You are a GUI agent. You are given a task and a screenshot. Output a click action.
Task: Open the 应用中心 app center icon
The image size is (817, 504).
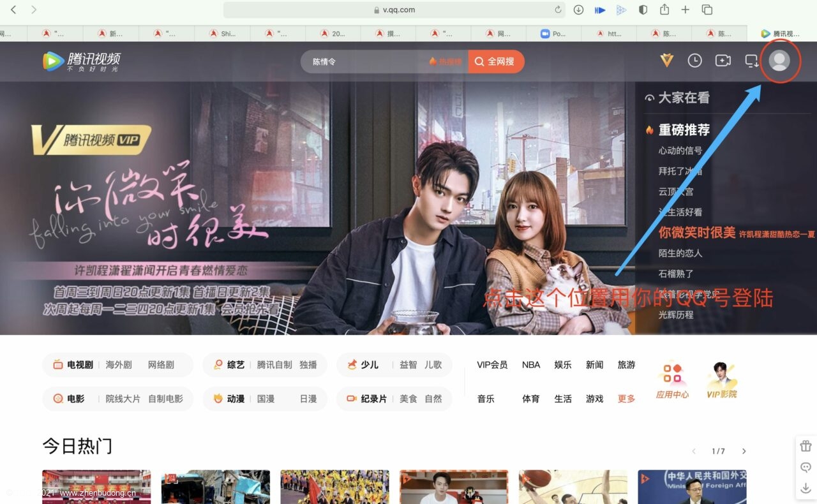[672, 381]
